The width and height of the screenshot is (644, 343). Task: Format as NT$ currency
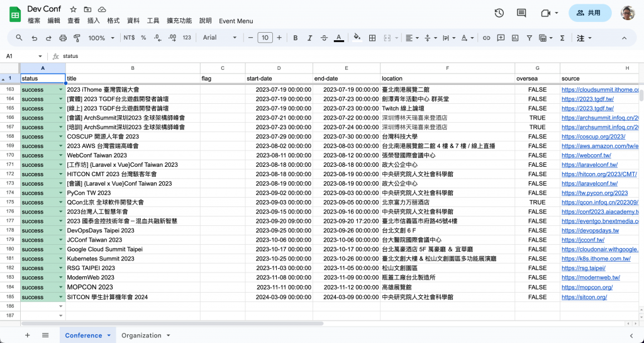click(129, 38)
